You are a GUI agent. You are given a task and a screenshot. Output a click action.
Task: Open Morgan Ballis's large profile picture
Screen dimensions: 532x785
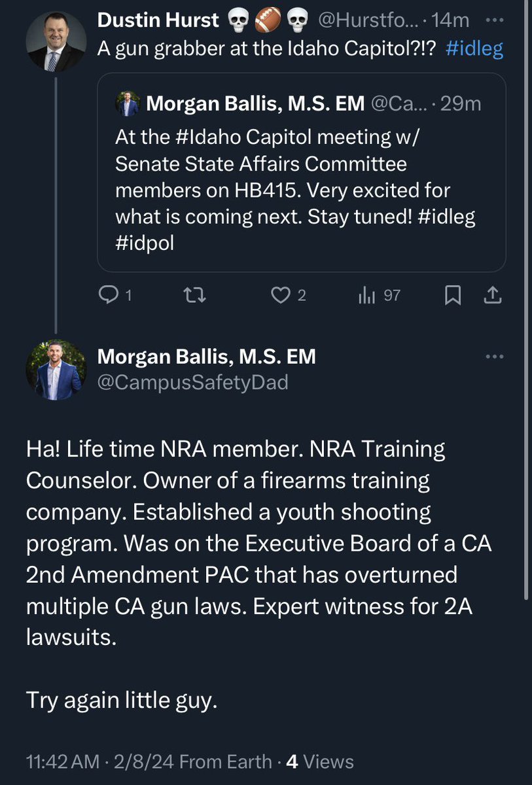[55, 371]
